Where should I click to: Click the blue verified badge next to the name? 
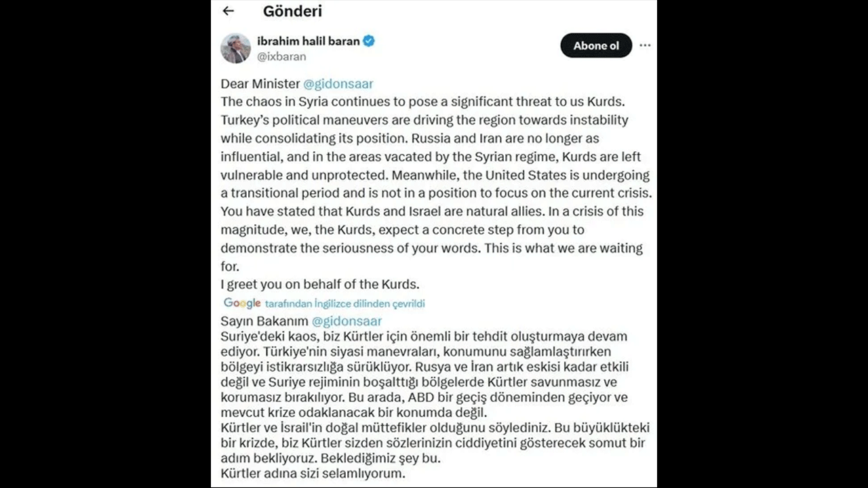pyautogui.click(x=368, y=41)
